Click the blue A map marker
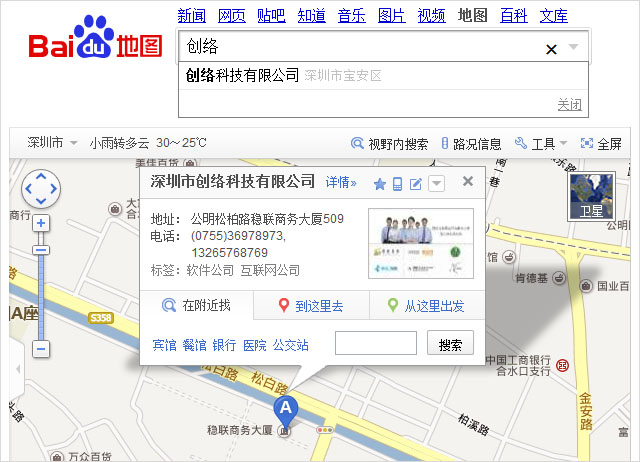Image resolution: width=640 pixels, height=462 pixels. coord(286,408)
